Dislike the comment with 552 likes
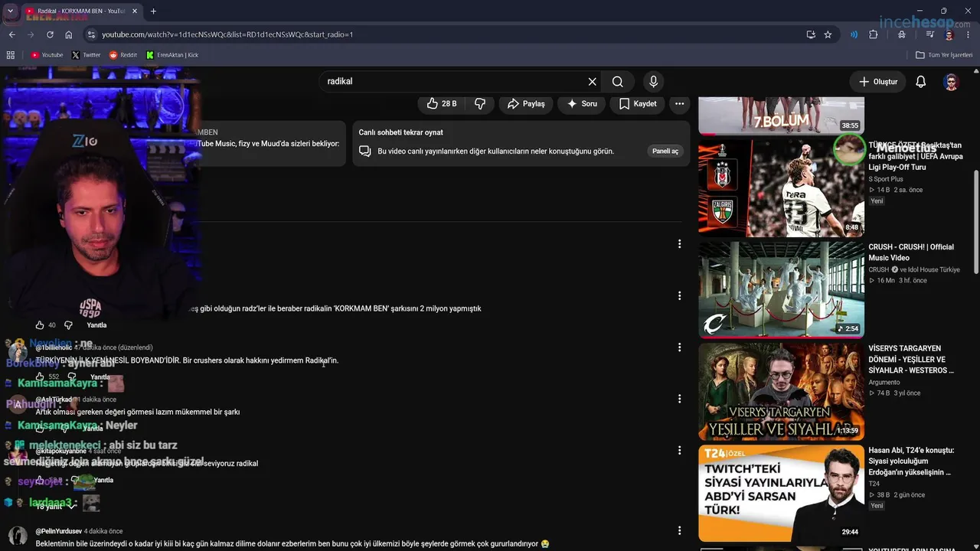The height and width of the screenshot is (551, 980). coord(72,377)
